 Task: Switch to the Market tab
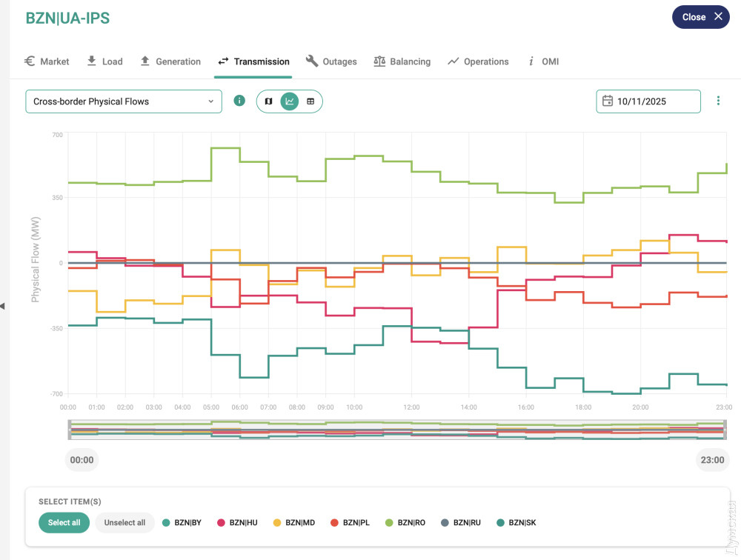(x=47, y=61)
